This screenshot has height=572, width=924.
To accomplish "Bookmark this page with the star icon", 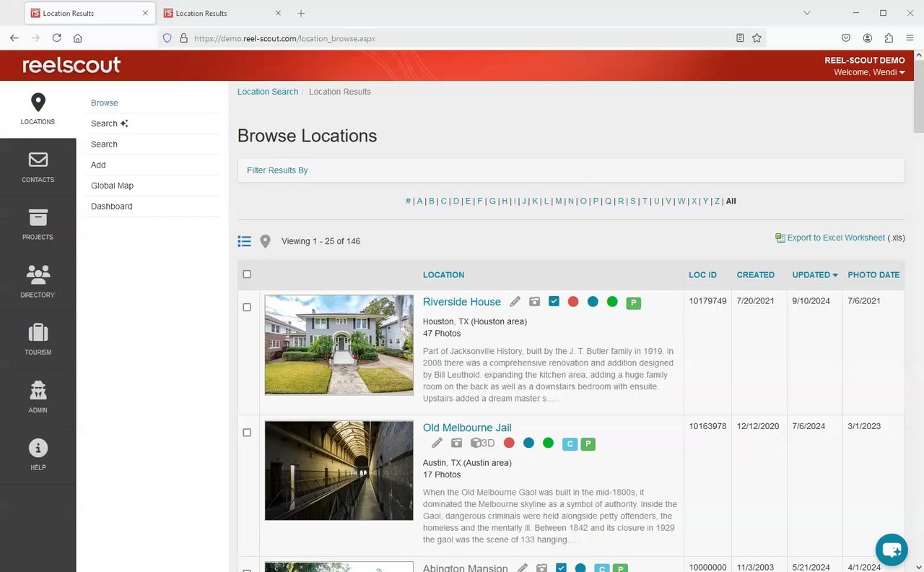I will pos(757,38).
